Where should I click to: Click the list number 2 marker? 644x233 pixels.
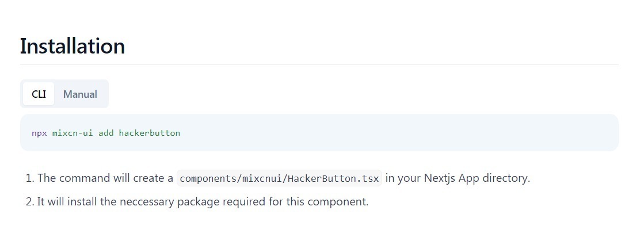(x=29, y=202)
